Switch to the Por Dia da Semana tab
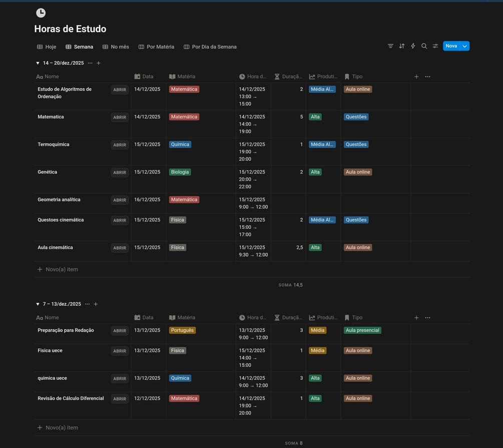 (210, 47)
